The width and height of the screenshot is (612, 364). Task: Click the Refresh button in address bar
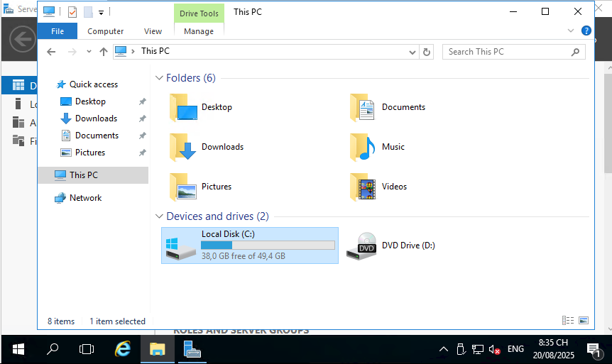(x=427, y=52)
